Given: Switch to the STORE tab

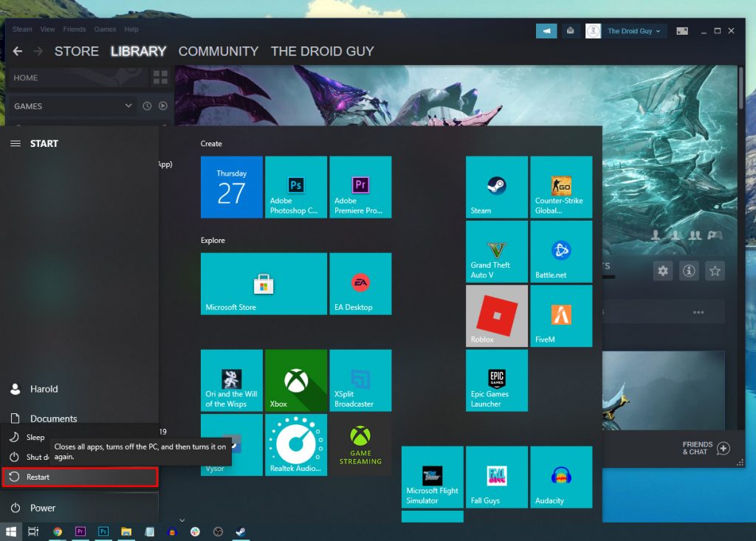Looking at the screenshot, I should click(x=77, y=51).
